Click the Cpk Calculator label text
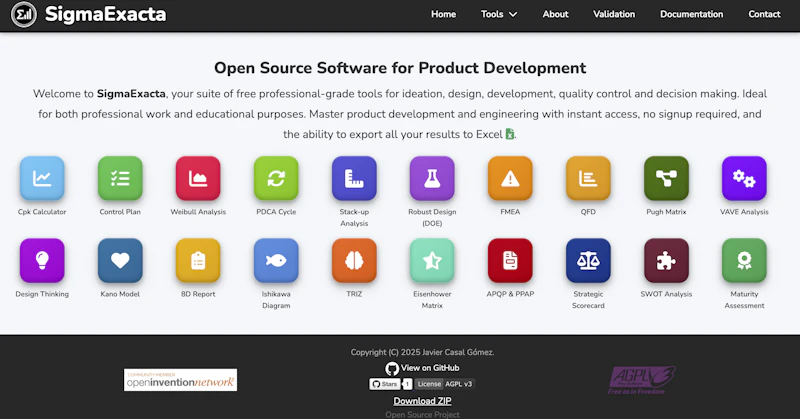The height and width of the screenshot is (419, 800). (42, 212)
